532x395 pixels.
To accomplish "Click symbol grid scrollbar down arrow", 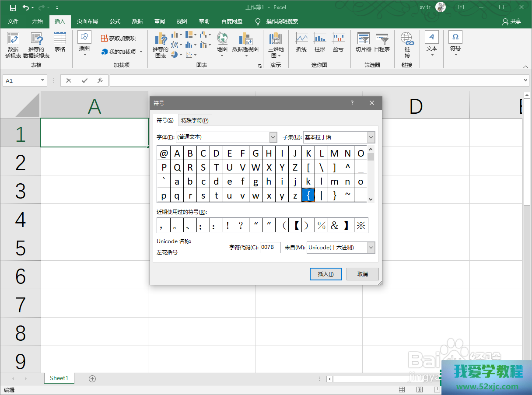I will [x=371, y=199].
